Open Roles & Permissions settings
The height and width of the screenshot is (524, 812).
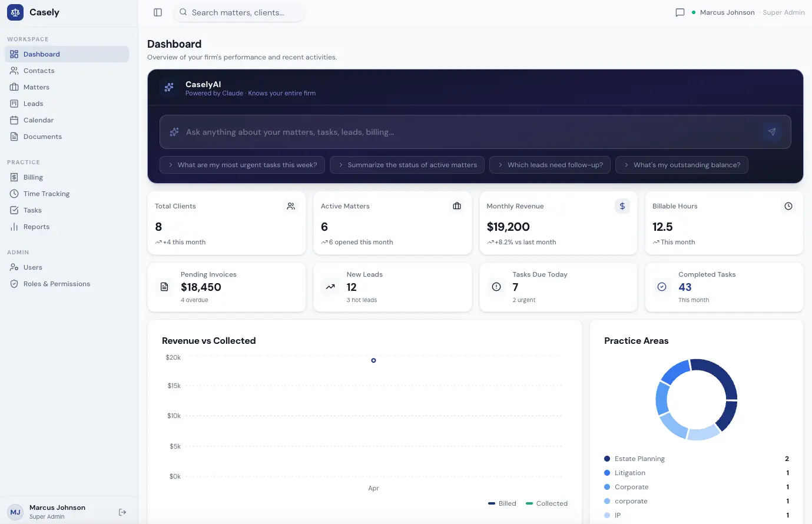[67, 284]
